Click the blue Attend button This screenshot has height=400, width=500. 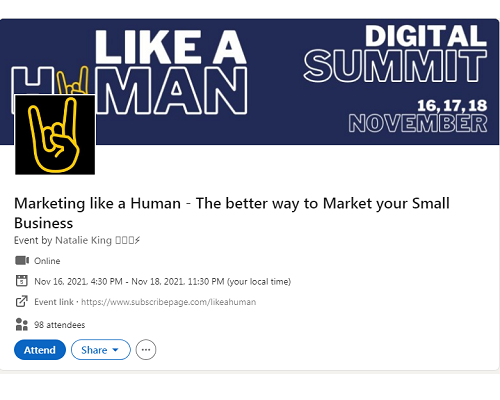click(40, 350)
